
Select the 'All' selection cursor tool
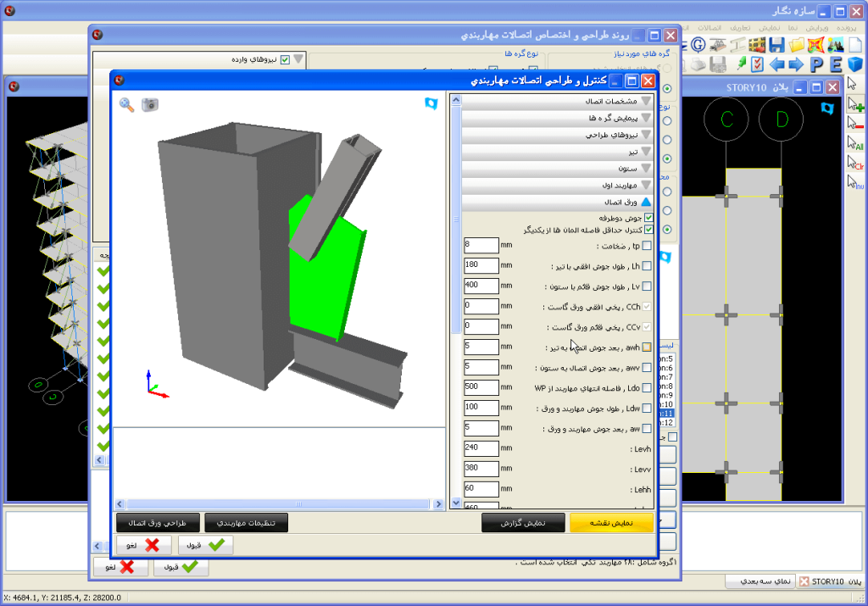855,142
